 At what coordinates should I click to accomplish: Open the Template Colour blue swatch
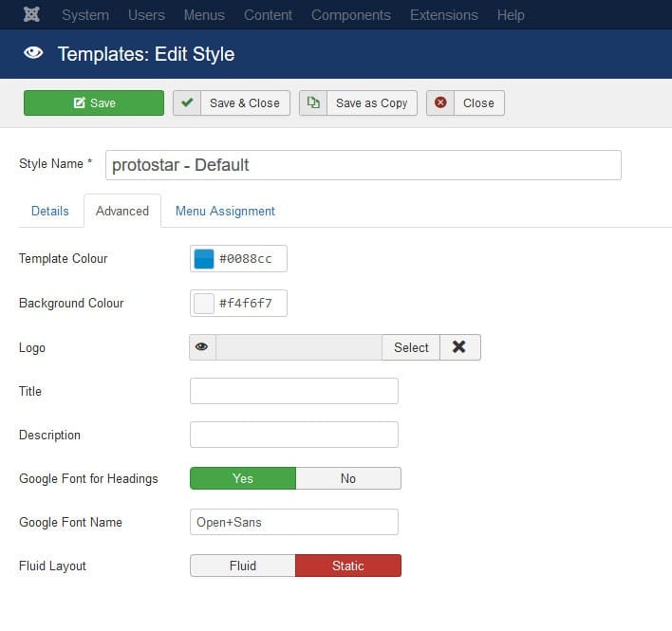(204, 259)
